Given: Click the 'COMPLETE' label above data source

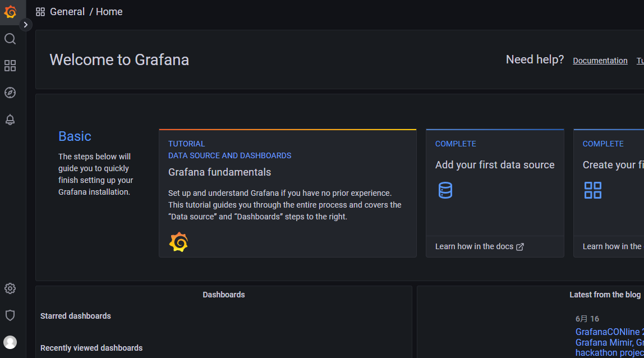Looking at the screenshot, I should coord(456,144).
